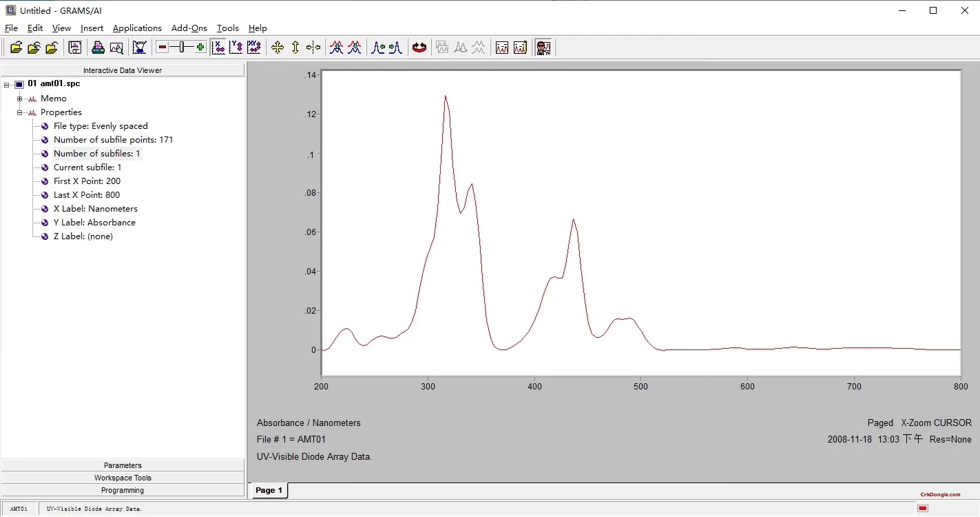Select the Y-Zoom tool icon
980x517 pixels.
tap(236, 47)
